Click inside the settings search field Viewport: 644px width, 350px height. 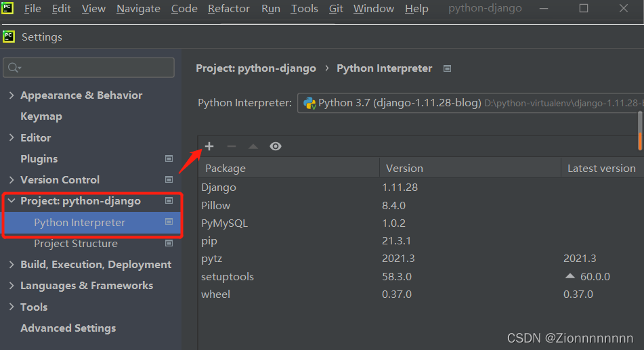point(89,68)
